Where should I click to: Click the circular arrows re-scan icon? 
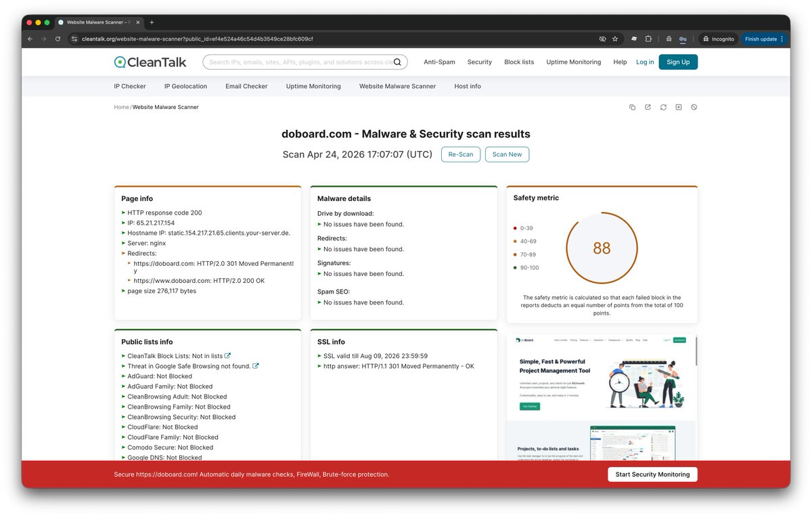click(x=663, y=107)
